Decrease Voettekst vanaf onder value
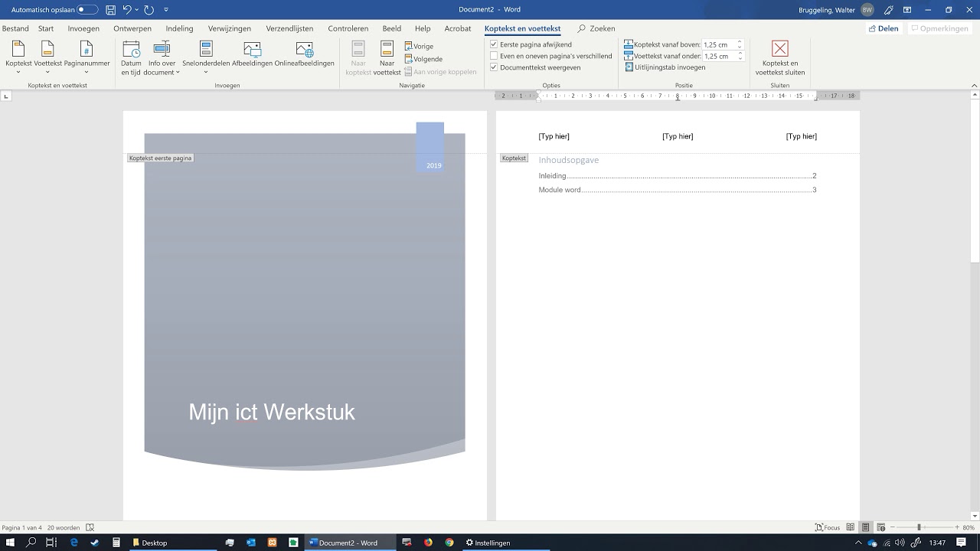 tap(740, 58)
